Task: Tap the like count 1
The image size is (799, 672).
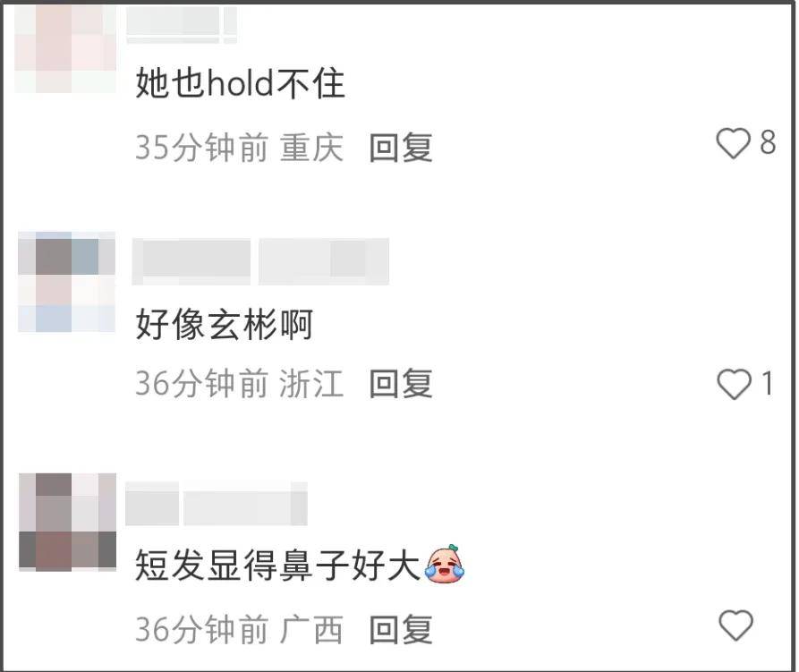Action: (x=768, y=383)
